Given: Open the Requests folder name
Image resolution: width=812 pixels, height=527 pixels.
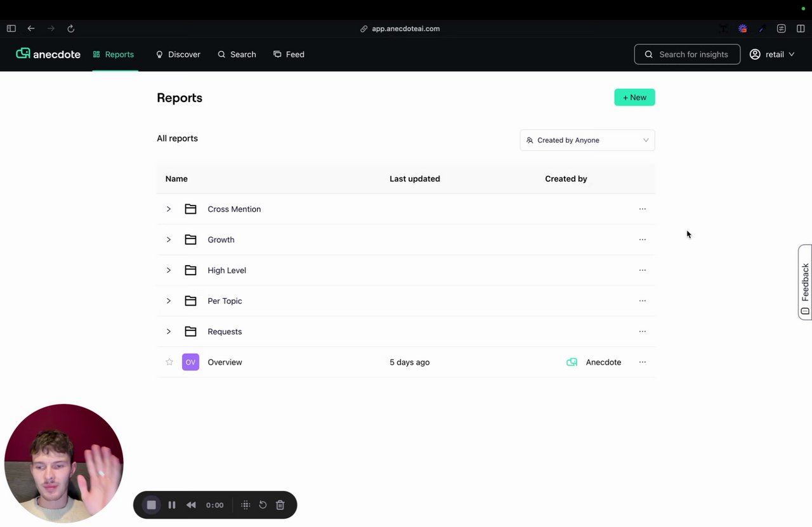Looking at the screenshot, I should click(x=225, y=331).
